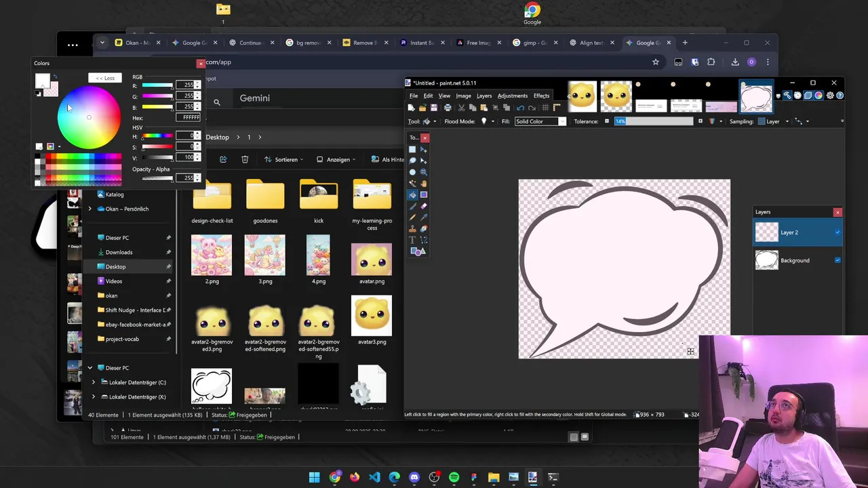Image resolution: width=868 pixels, height=488 pixels.
Task: Select the Pan hand tool
Action: (x=424, y=183)
